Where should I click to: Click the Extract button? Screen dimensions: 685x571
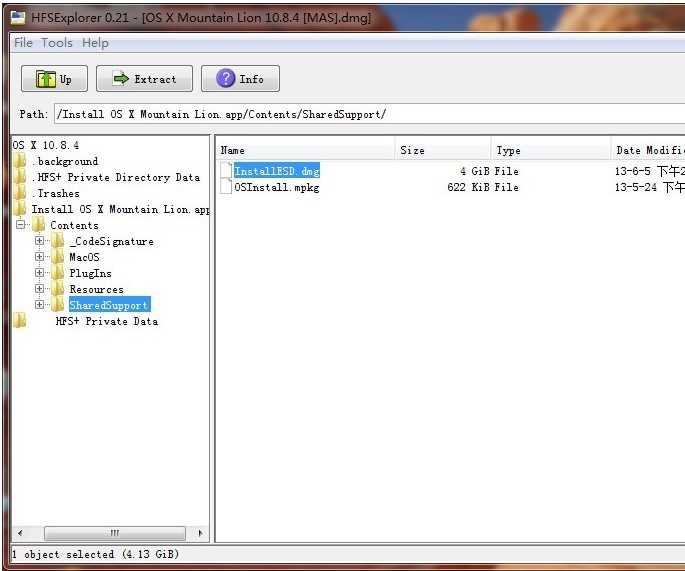[x=144, y=79]
